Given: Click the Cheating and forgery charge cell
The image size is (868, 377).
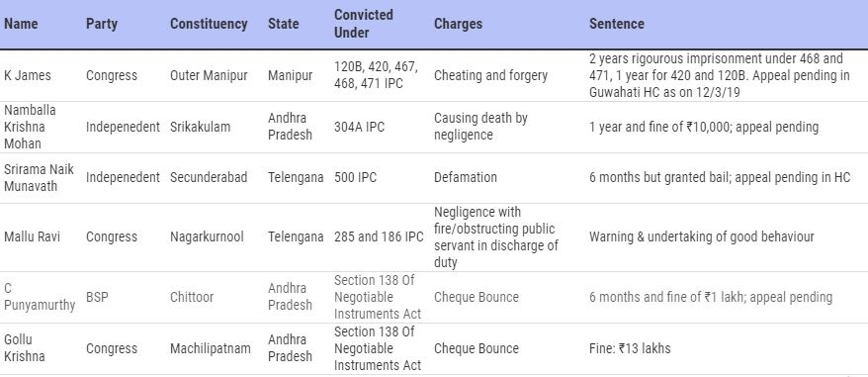Looking at the screenshot, I should (x=490, y=75).
